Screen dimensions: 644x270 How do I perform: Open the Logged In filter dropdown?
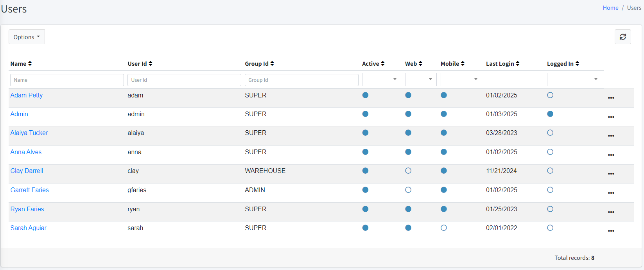(x=574, y=79)
